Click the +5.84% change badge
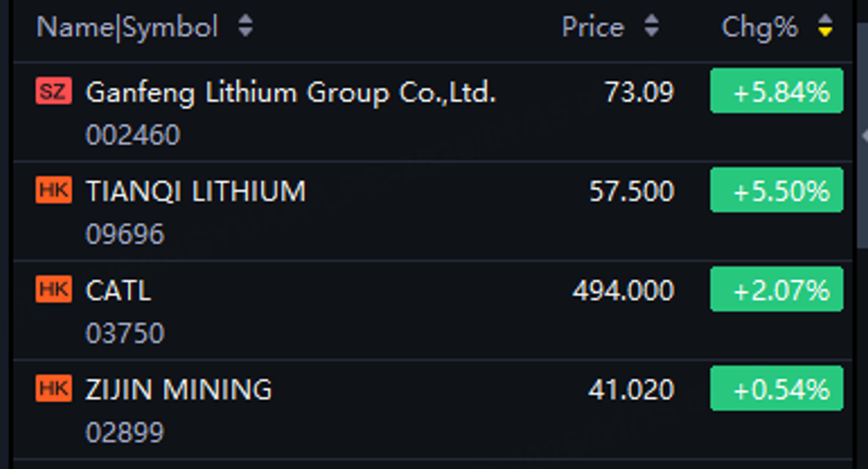Viewport: 868px width, 469px height. coord(776,91)
